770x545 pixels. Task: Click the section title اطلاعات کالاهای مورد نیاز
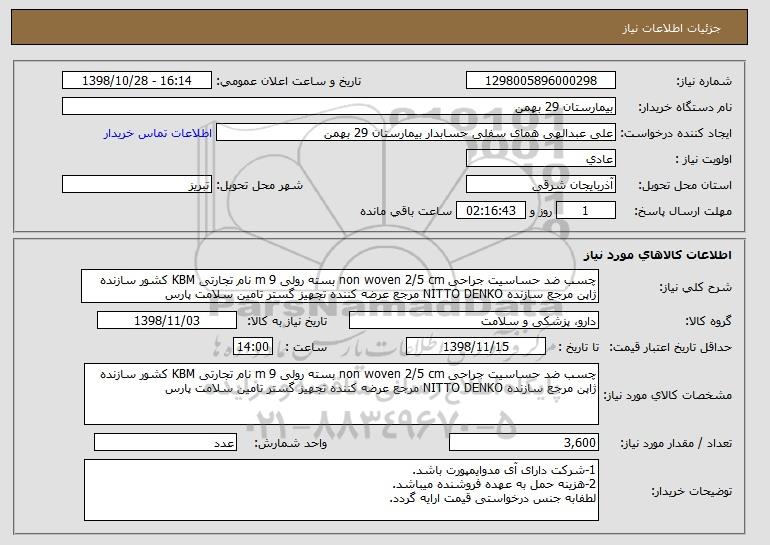658,255
